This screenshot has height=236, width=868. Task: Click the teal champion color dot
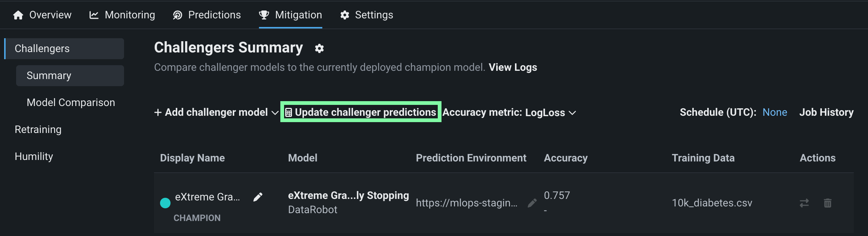pyautogui.click(x=165, y=203)
